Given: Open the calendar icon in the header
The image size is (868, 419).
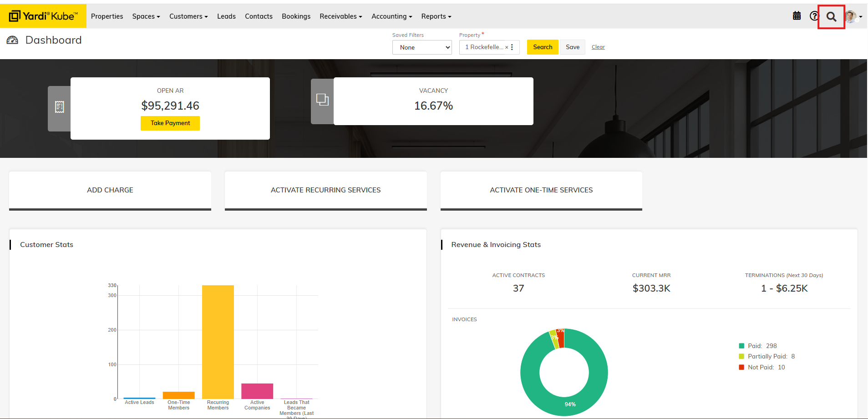Looking at the screenshot, I should [x=797, y=16].
